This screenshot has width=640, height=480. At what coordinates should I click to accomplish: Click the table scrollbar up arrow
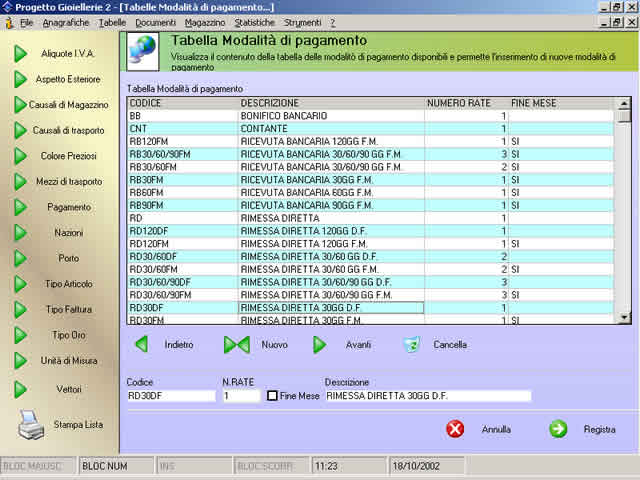(623, 104)
